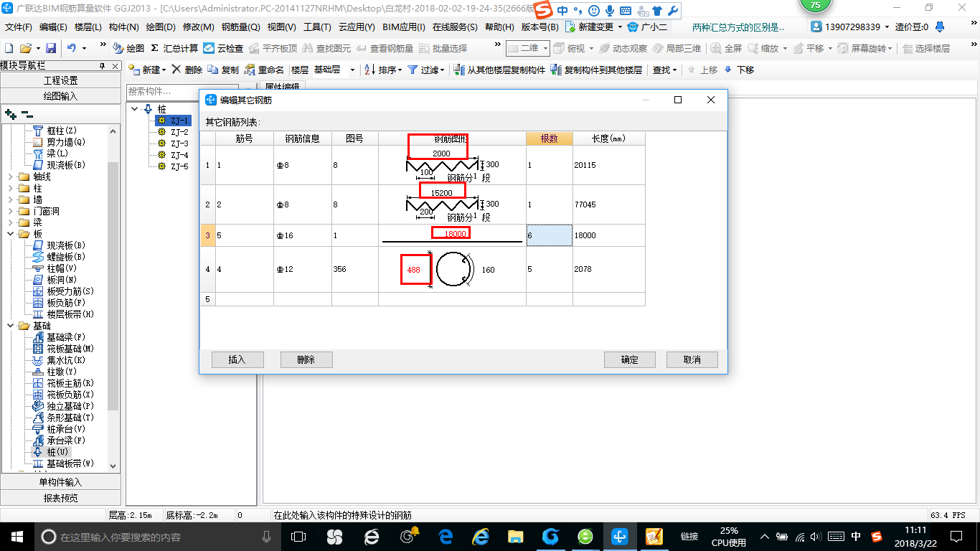The image size is (980, 551).
Task: Click the 新建 new component icon
Action: [135, 70]
